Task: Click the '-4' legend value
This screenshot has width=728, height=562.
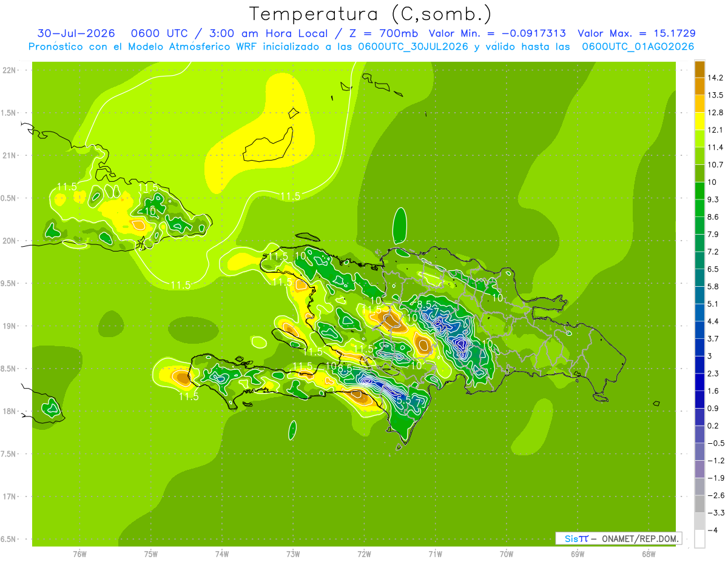Action: pyautogui.click(x=712, y=530)
